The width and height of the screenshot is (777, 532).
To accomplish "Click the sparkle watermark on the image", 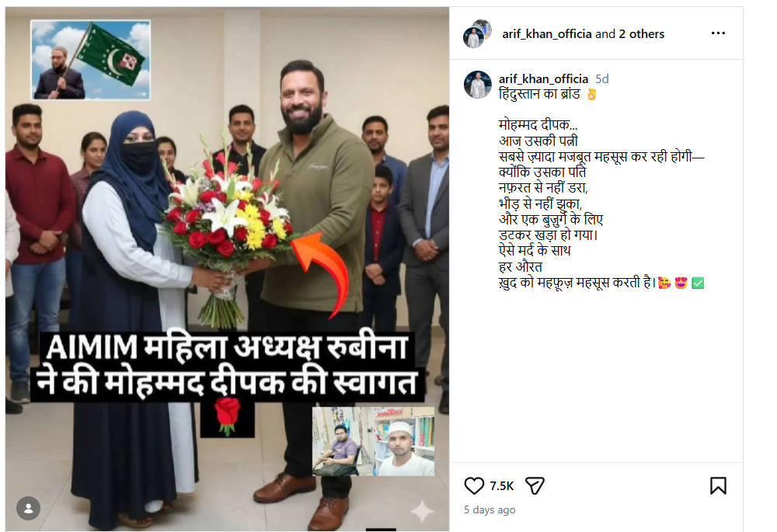I will point(422,512).
